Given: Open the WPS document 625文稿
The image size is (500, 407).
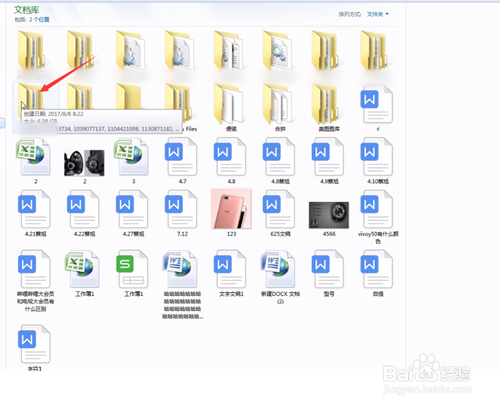Looking at the screenshot, I should (280, 213).
